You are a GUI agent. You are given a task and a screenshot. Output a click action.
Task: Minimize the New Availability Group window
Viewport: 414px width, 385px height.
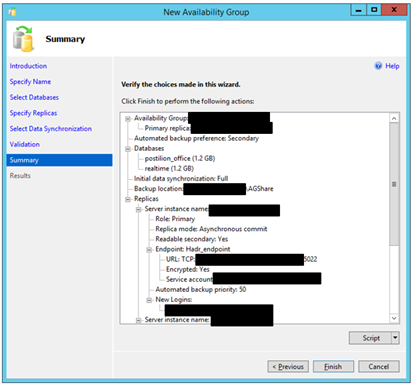coord(359,10)
